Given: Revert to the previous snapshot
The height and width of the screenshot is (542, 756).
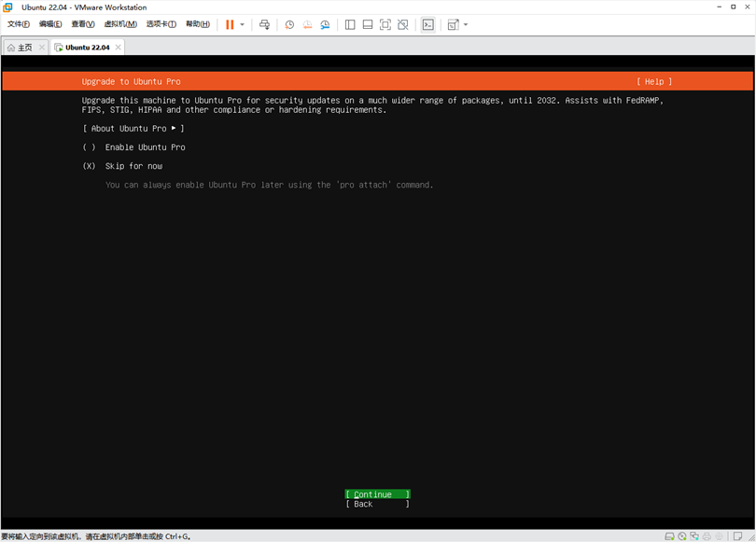Looking at the screenshot, I should (x=307, y=24).
